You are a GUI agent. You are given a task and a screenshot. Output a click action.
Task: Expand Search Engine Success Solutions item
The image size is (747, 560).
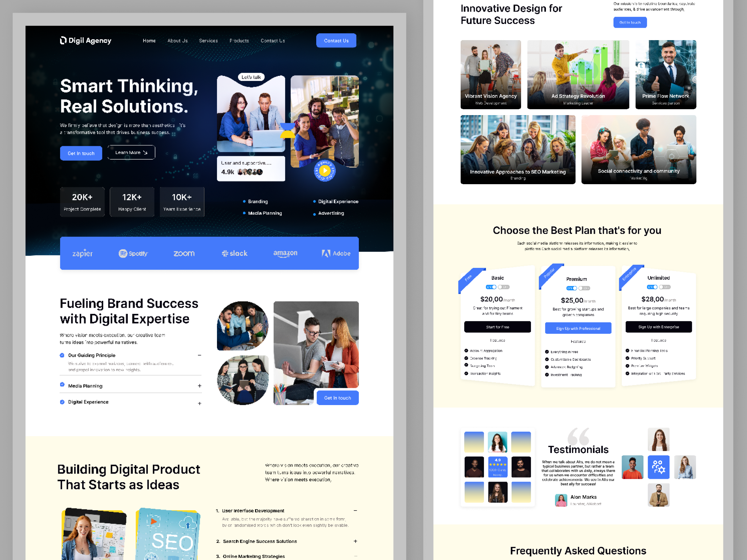pyautogui.click(x=355, y=541)
